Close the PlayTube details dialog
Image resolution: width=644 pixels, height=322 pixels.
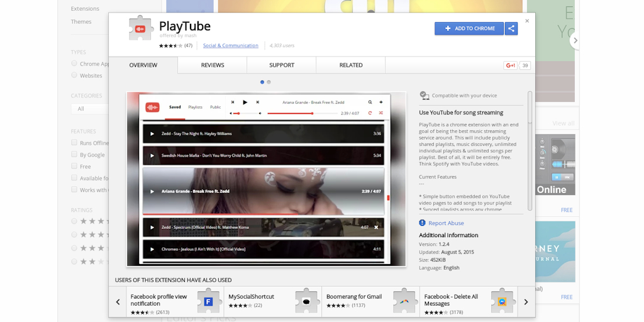[x=527, y=21]
